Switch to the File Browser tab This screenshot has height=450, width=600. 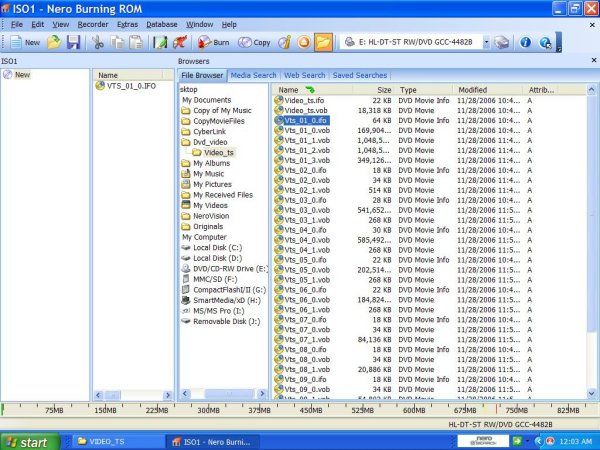point(202,75)
